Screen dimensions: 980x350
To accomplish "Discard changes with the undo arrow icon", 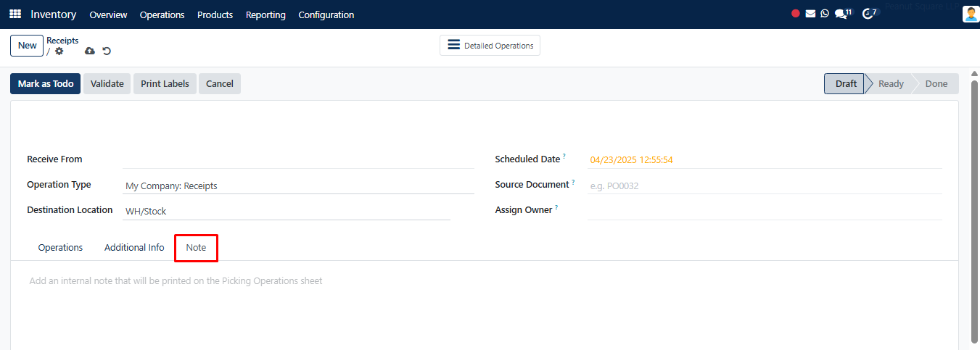I will pyautogui.click(x=107, y=51).
